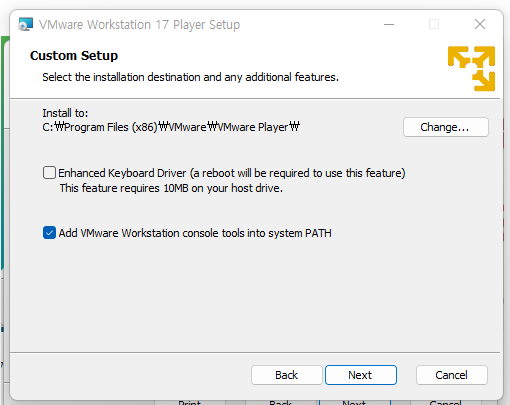Enable the Enhanced Keyboard Driver checkbox
This screenshot has height=405, width=510.
[49, 173]
